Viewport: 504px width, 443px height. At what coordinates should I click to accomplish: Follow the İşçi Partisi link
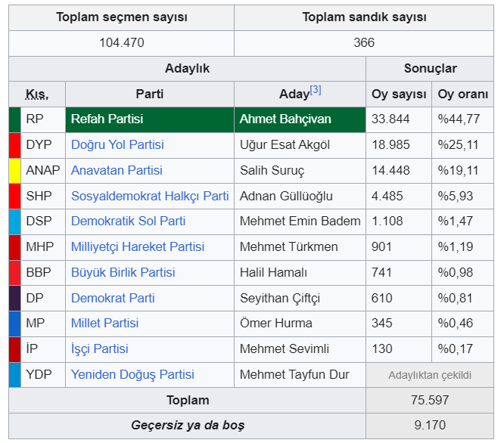tap(100, 349)
